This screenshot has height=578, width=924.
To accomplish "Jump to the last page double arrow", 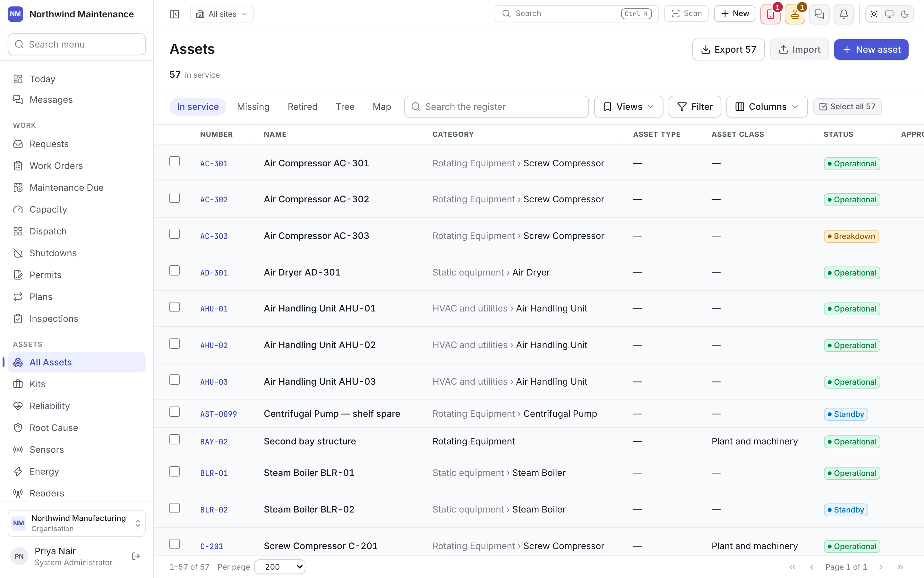I will [900, 567].
